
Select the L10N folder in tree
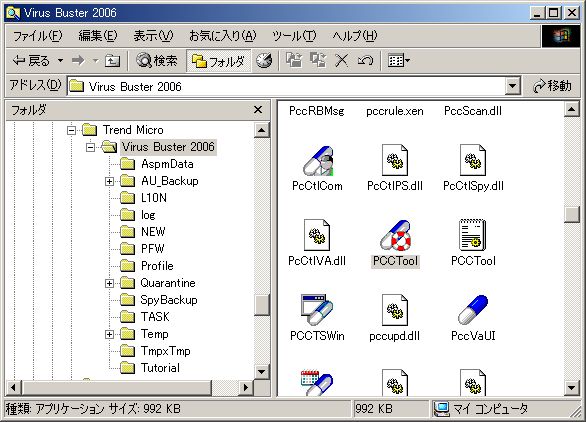144,198
